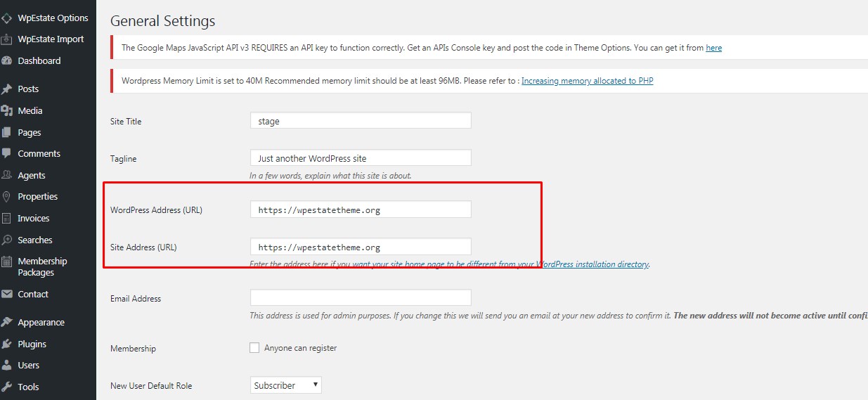
Task: Open the Agents menu item
Action: (x=32, y=176)
